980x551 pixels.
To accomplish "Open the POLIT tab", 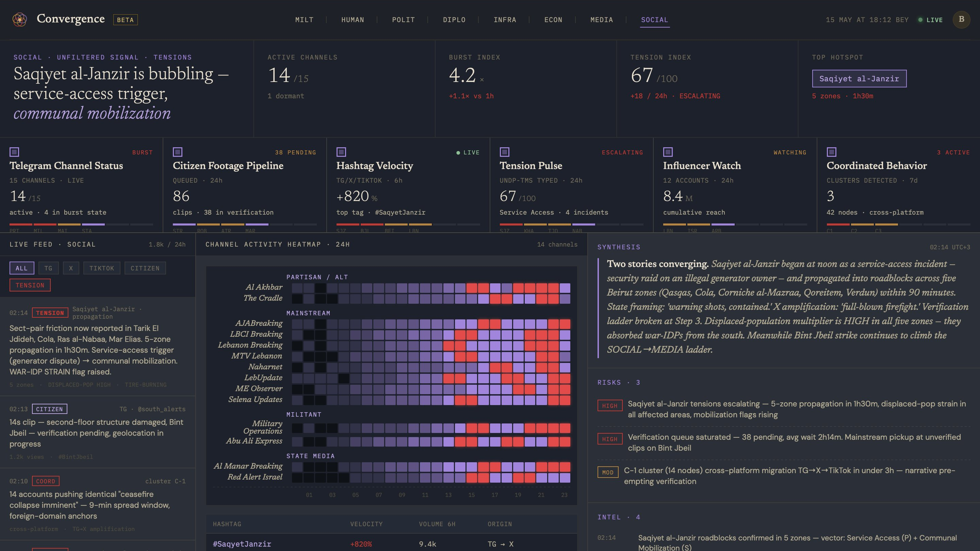I will [403, 20].
